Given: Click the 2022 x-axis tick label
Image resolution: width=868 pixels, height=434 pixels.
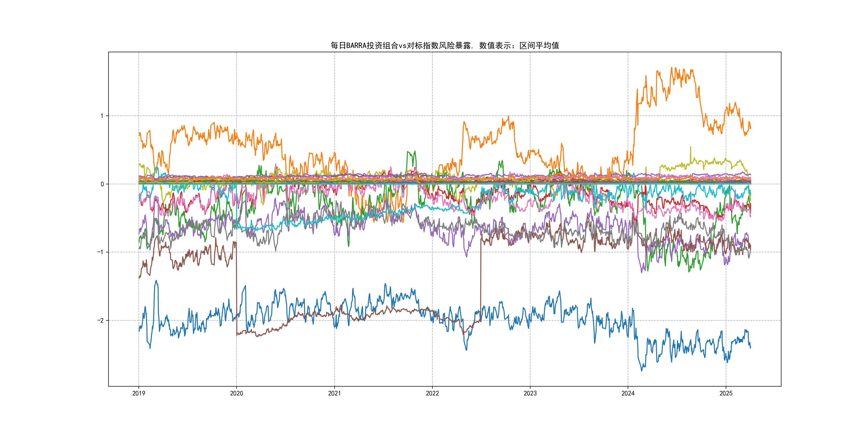Looking at the screenshot, I should pyautogui.click(x=432, y=393).
